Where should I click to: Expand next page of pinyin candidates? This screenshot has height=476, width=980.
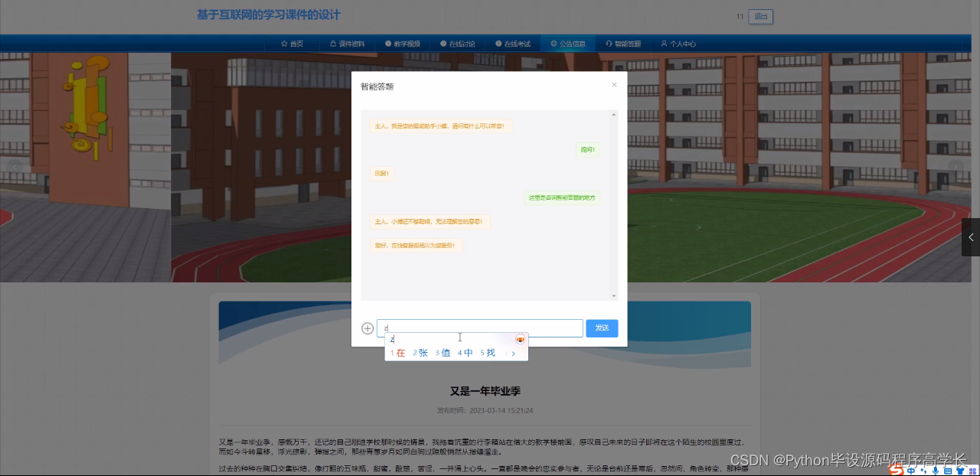[x=514, y=353]
